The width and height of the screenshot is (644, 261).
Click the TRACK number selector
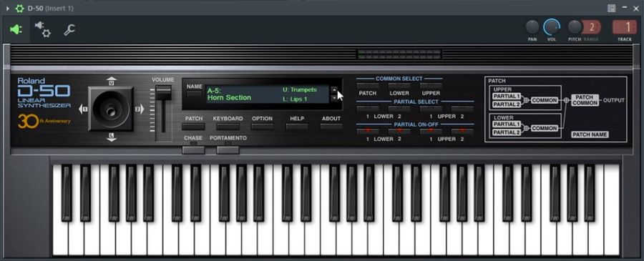click(624, 27)
